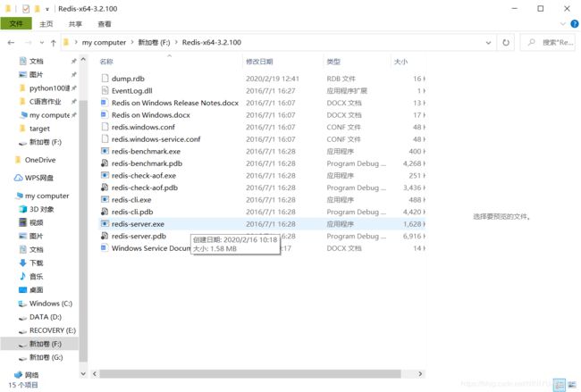Select redis-check-aof.exe icon
The image size is (581, 392).
coord(105,175)
